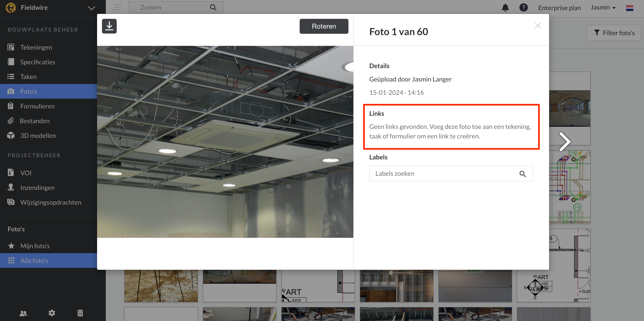Click the notifications bell icon
Viewport: 644px width, 321px height.
[505, 8]
